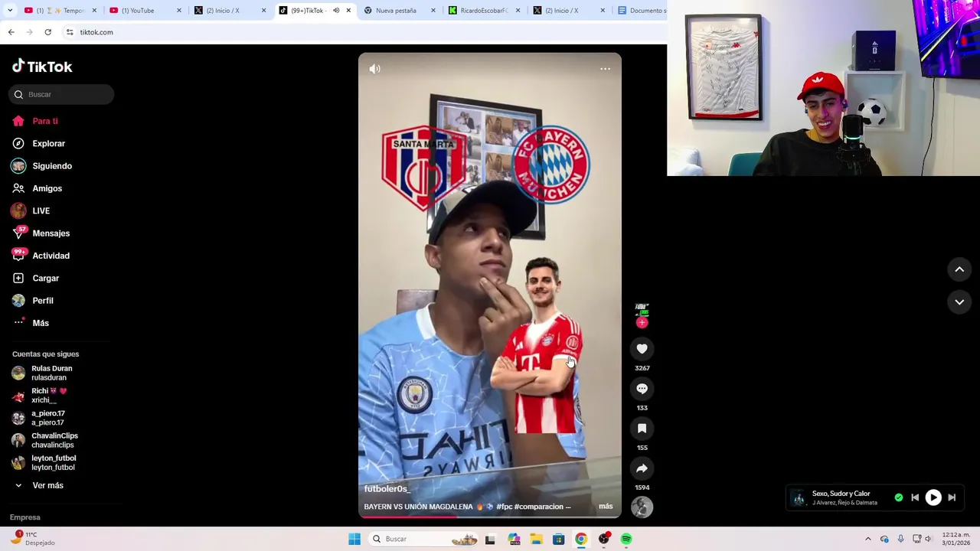
Task: Open followed account Rulas Duran
Action: click(x=42, y=373)
